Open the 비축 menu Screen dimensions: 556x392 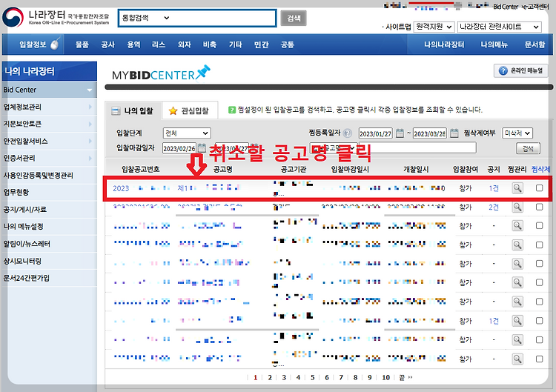210,44
